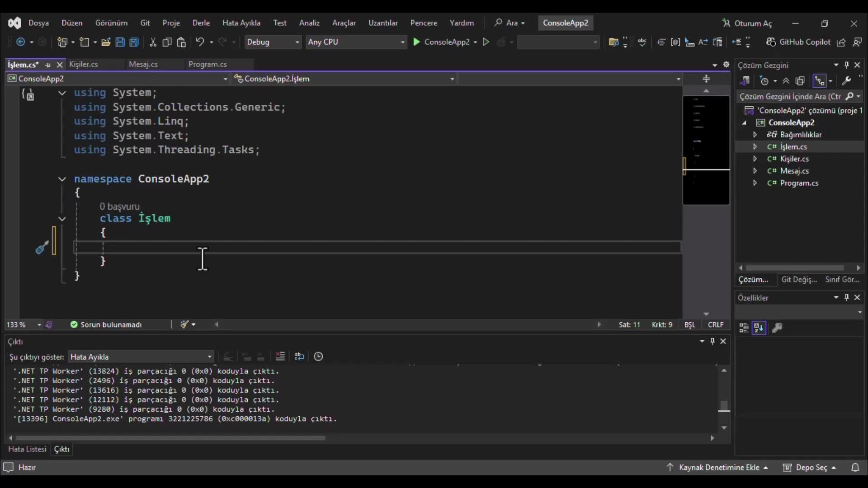Open the Debug configuration dropdown

pos(273,42)
